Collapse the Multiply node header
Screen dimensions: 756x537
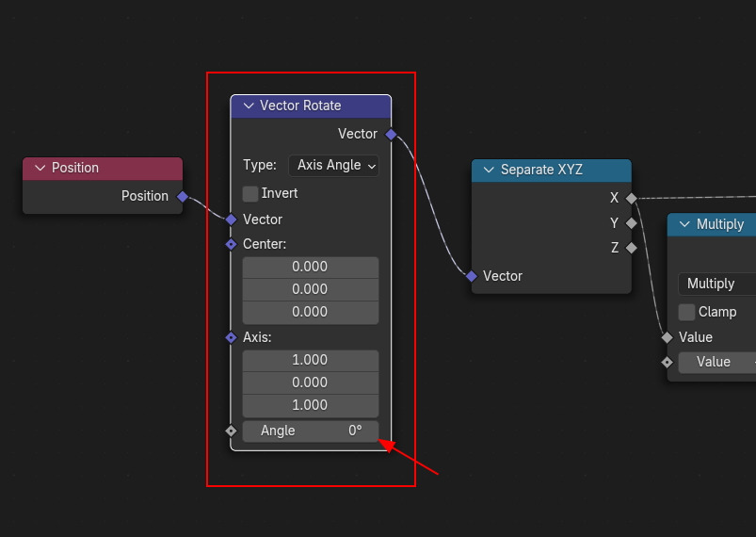coord(684,224)
